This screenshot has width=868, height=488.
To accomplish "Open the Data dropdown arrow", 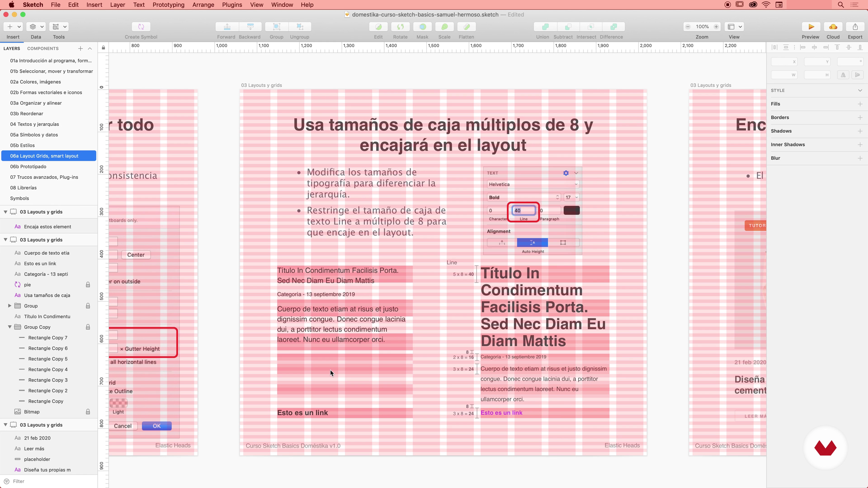I will click(x=42, y=27).
